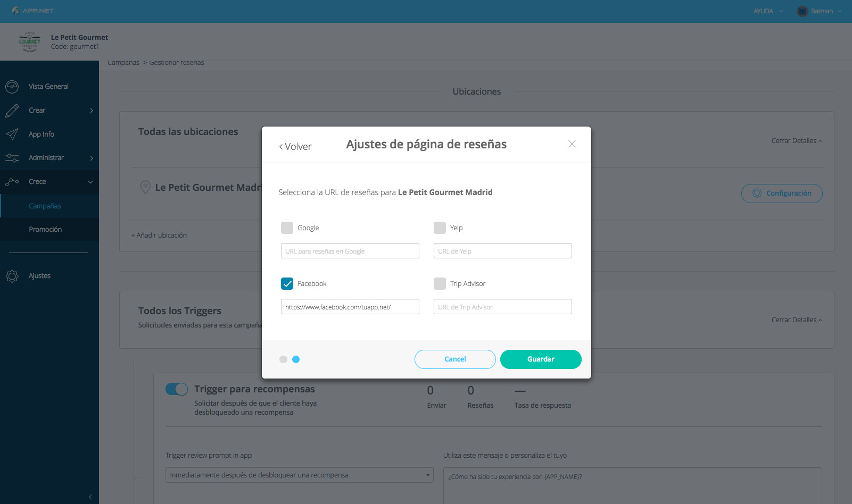Collapse the Crece menu chevron

[90, 182]
